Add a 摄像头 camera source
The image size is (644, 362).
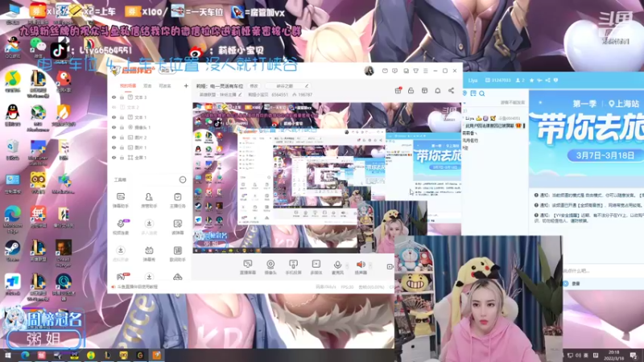click(270, 267)
